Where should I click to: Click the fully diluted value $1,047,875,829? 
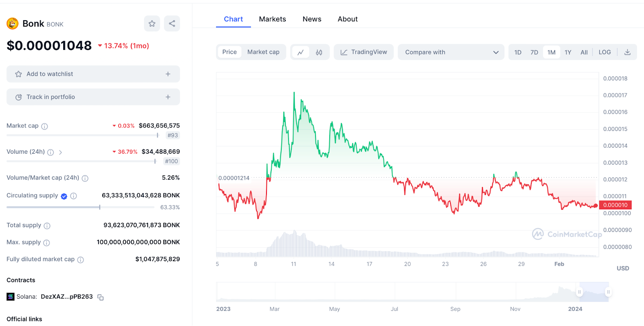coord(158,259)
